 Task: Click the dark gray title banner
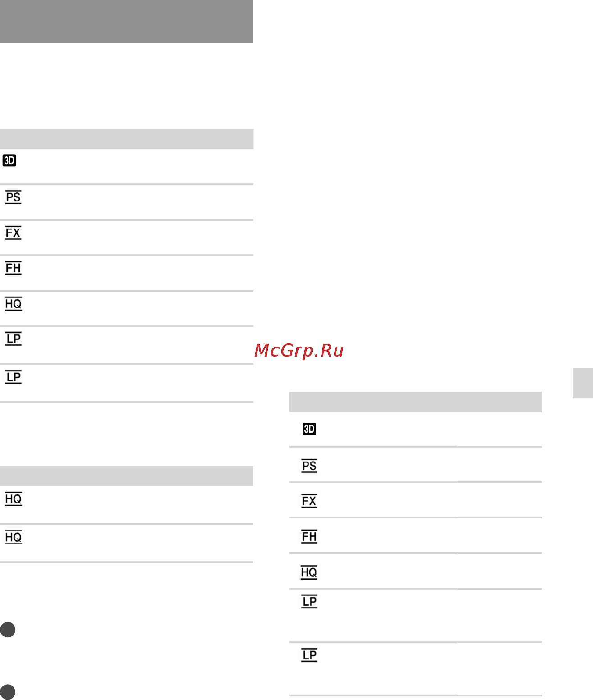click(126, 22)
